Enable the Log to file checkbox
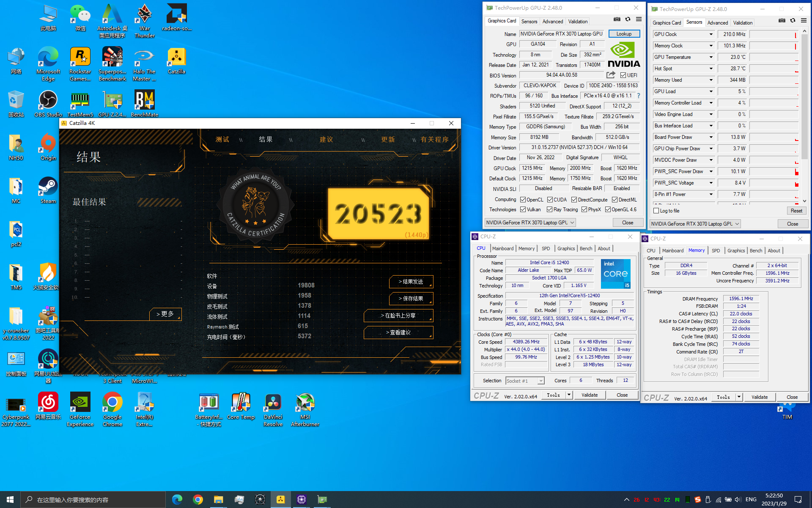 656,211
